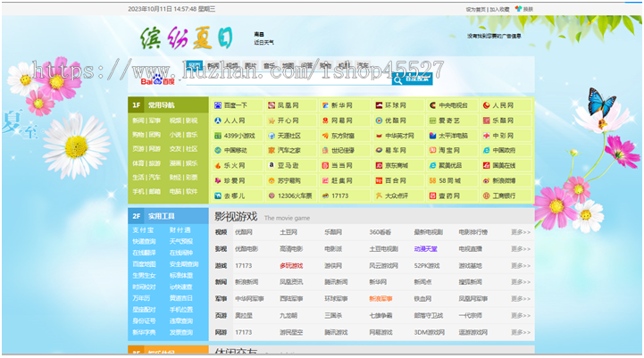Expand the Baidu search engine dropdown arrow
Image resolution: width=644 pixels, height=358 pixels.
coord(180,79)
